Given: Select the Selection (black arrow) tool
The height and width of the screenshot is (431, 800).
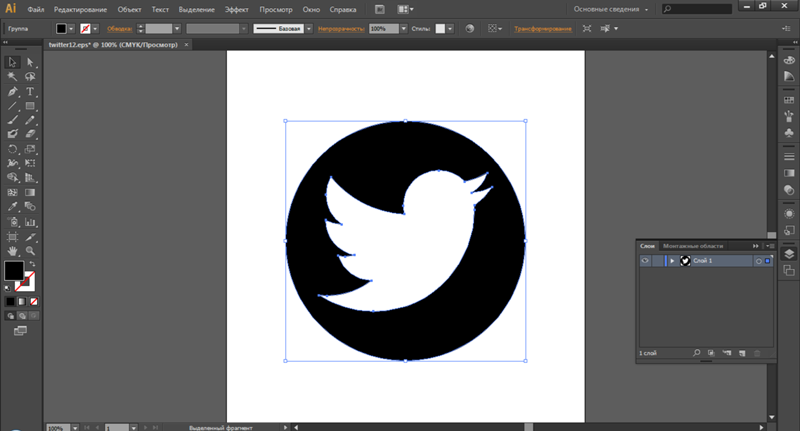Looking at the screenshot, I should (x=12, y=62).
